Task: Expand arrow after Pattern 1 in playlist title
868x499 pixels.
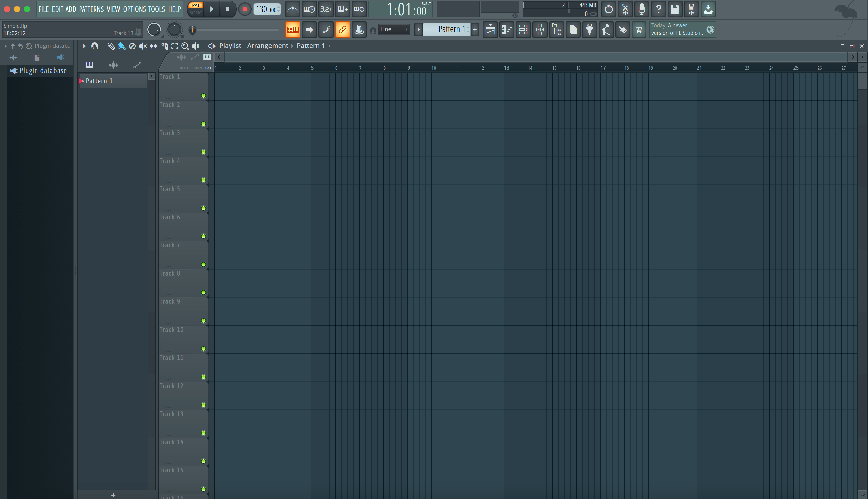Action: pyautogui.click(x=330, y=46)
